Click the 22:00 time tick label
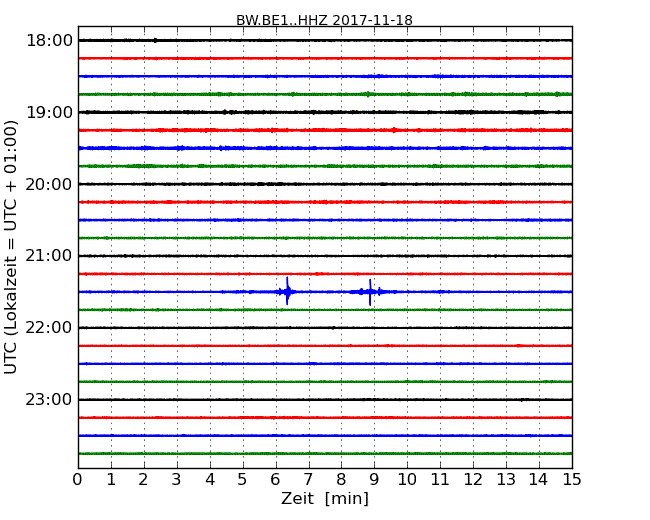This screenshot has height=520, width=650. [49, 328]
